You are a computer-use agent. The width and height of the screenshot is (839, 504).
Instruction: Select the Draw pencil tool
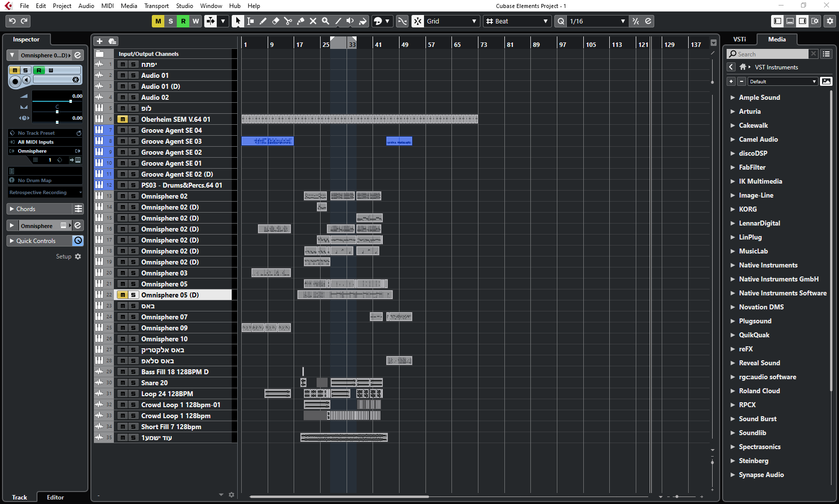coord(263,21)
